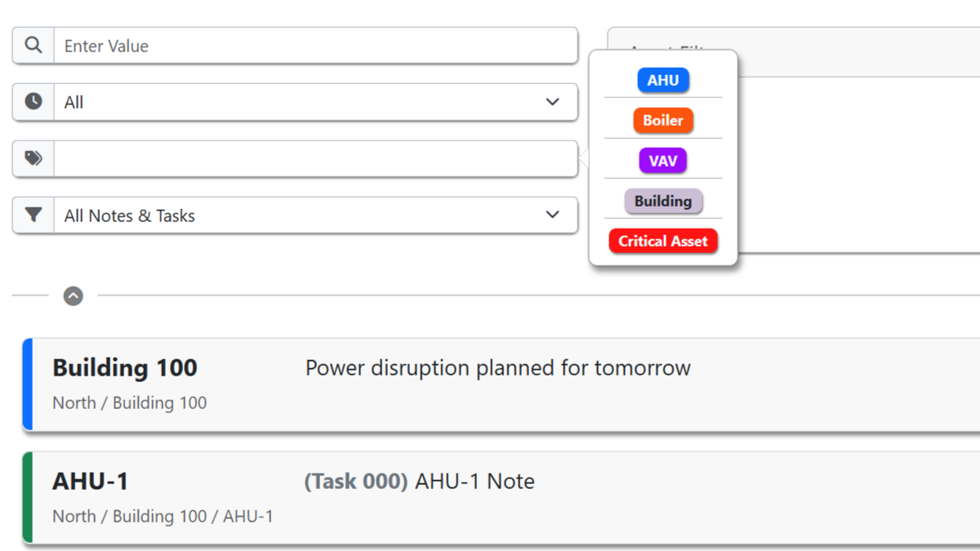Click the green stripe on AHU-1 card
Viewport: 980px width, 551px height.
pyautogui.click(x=28, y=497)
